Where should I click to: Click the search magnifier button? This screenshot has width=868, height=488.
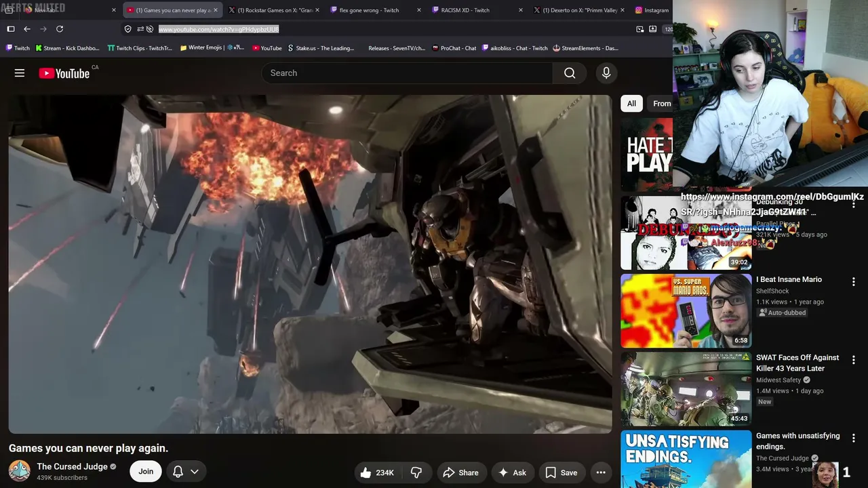pos(570,73)
